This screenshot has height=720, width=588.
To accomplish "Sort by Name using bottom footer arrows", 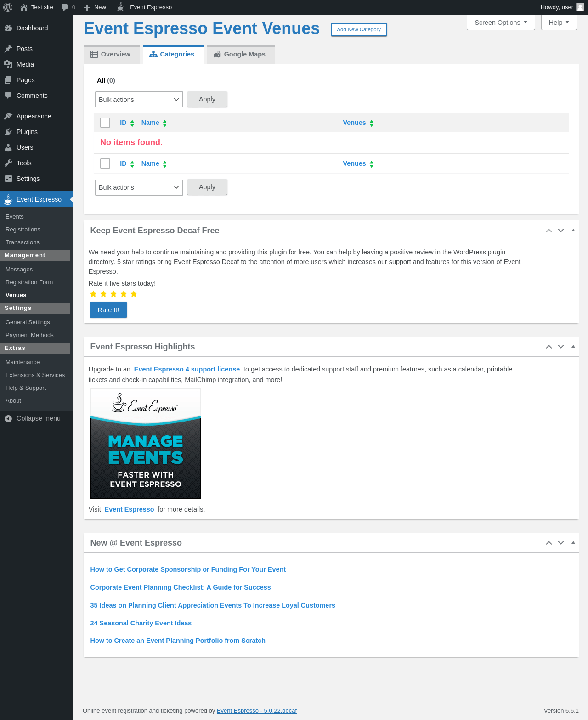I will coord(165,164).
